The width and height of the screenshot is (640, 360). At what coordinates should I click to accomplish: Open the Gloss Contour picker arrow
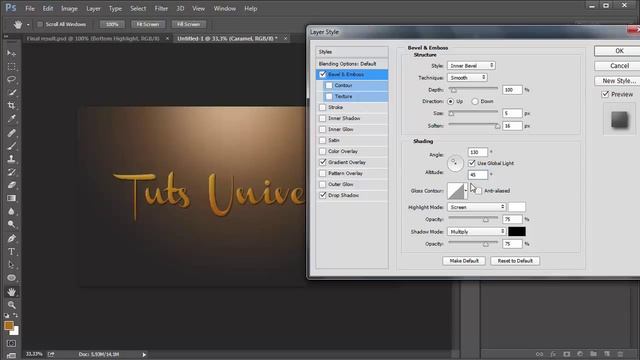point(466,191)
